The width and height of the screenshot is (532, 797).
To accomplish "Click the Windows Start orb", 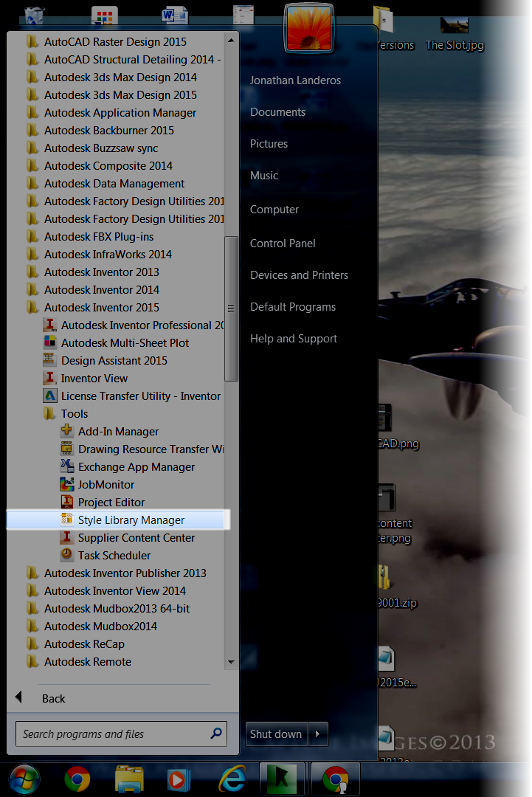I will [x=24, y=779].
